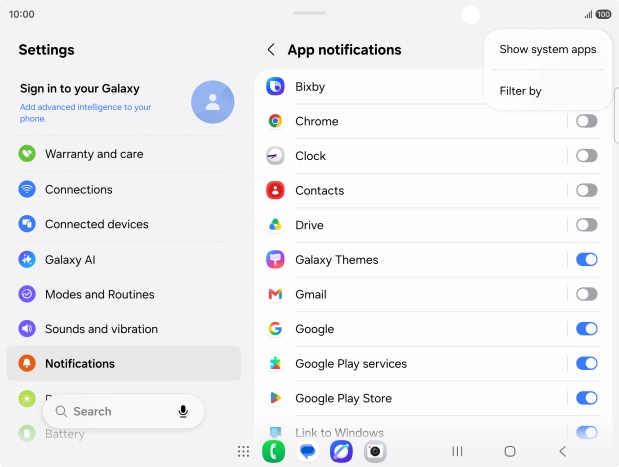Tap the Connected devices icon
This screenshot has height=467, width=619.
tap(27, 224)
